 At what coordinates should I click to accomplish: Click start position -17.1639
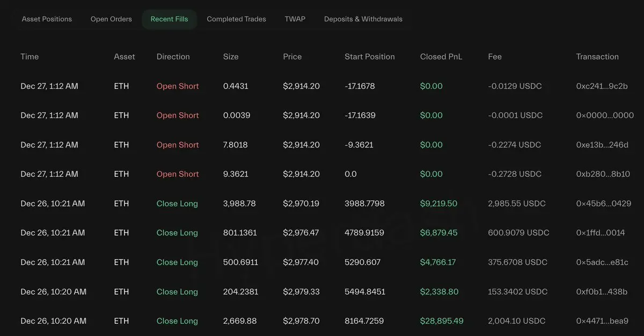pos(360,115)
